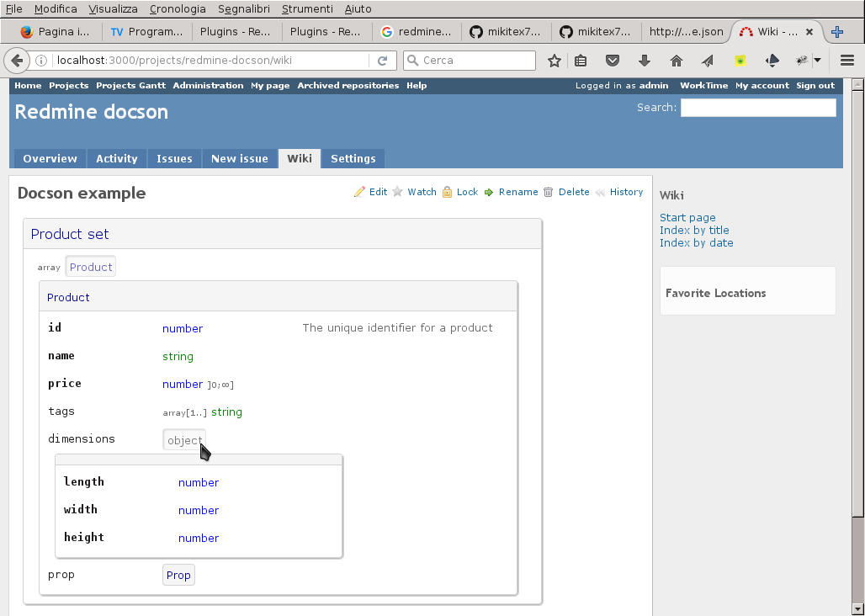Switch to the Program... browser tab

point(146,32)
